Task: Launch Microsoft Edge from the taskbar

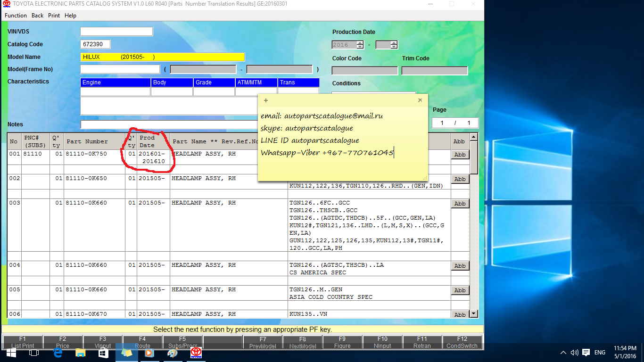Action: (58, 353)
